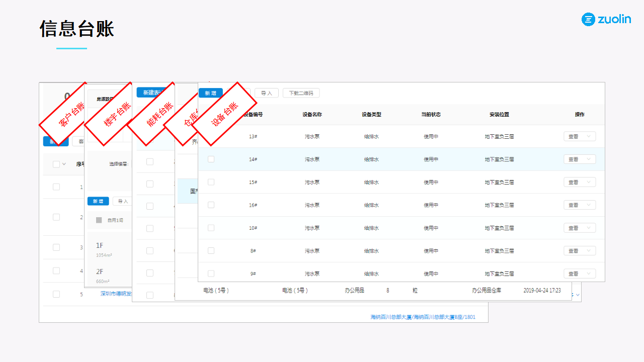This screenshot has width=644, height=362.
Task: Click equipment number cell 13#
Action: coord(253,136)
